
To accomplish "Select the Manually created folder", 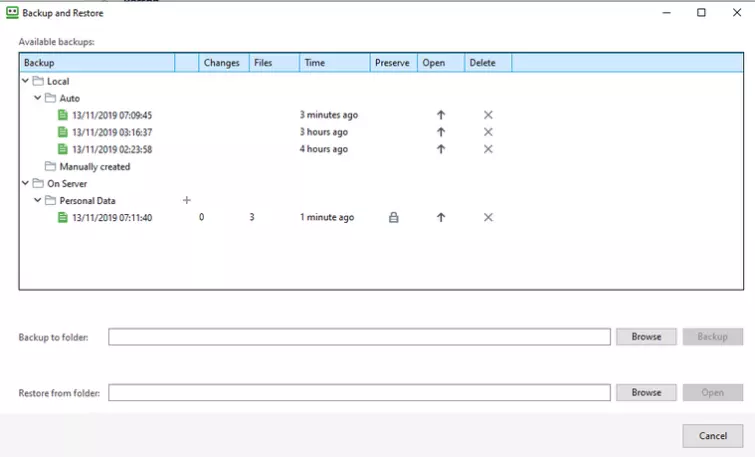I will point(94,166).
